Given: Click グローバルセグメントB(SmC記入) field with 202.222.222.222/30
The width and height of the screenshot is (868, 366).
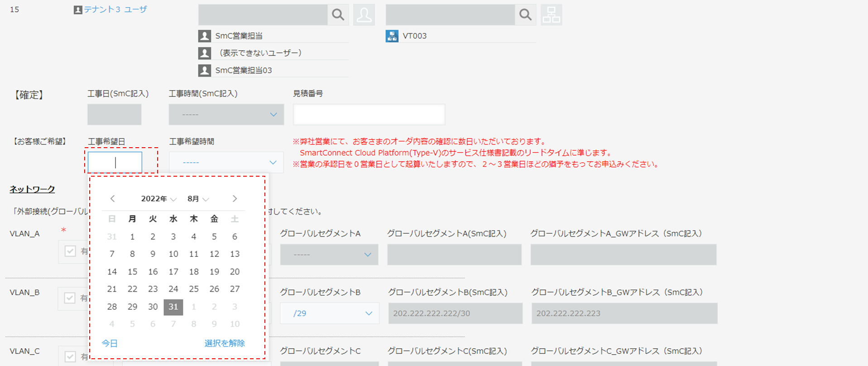Looking at the screenshot, I should tap(456, 313).
